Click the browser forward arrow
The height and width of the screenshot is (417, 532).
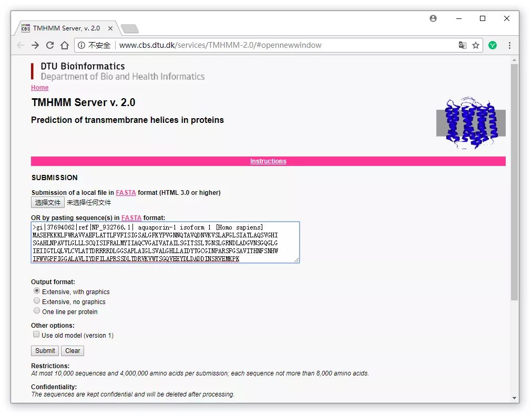point(35,45)
